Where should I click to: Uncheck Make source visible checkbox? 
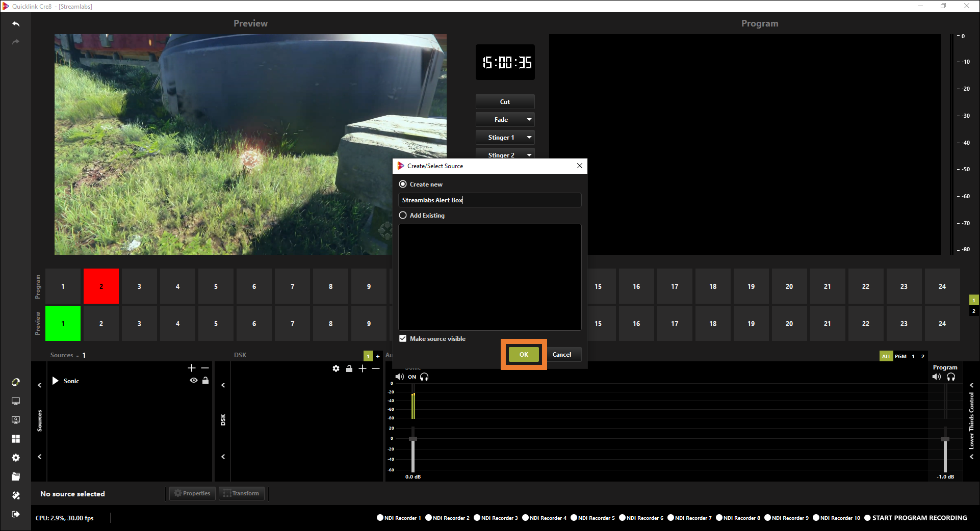403,339
